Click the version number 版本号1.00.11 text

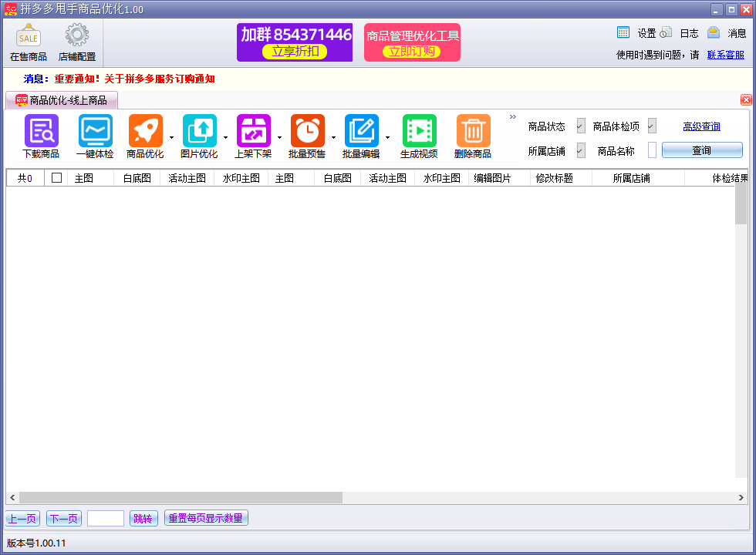[x=36, y=543]
